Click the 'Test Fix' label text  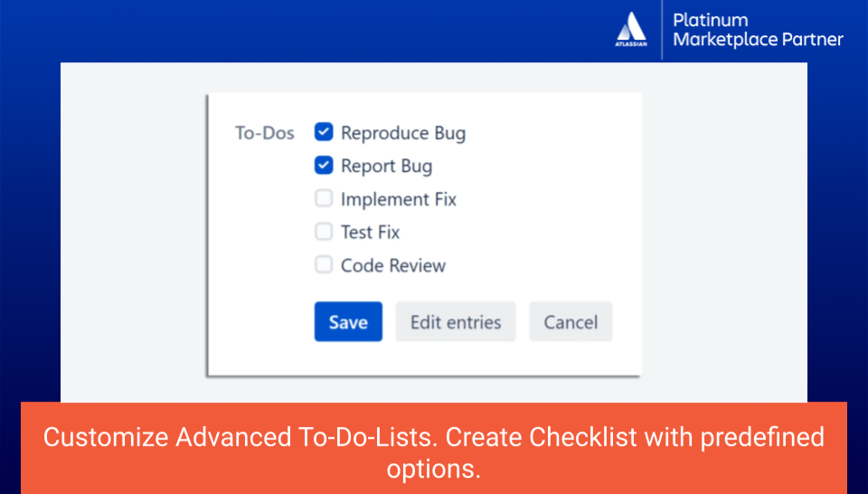pyautogui.click(x=370, y=233)
